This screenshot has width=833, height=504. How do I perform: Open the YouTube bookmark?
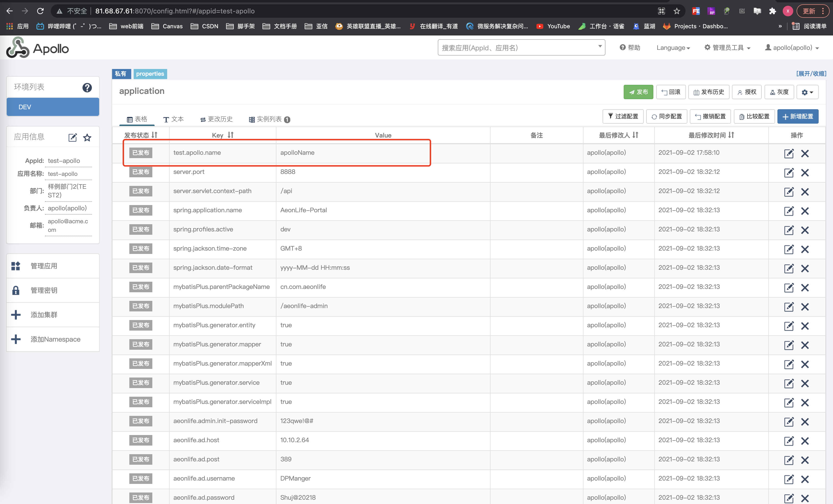point(553,26)
